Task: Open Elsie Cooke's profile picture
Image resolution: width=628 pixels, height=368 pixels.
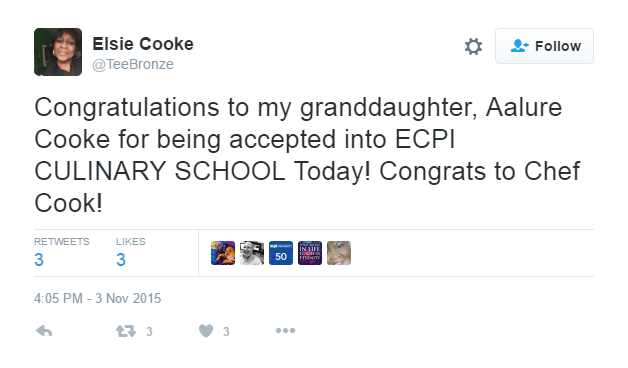Action: click(58, 52)
